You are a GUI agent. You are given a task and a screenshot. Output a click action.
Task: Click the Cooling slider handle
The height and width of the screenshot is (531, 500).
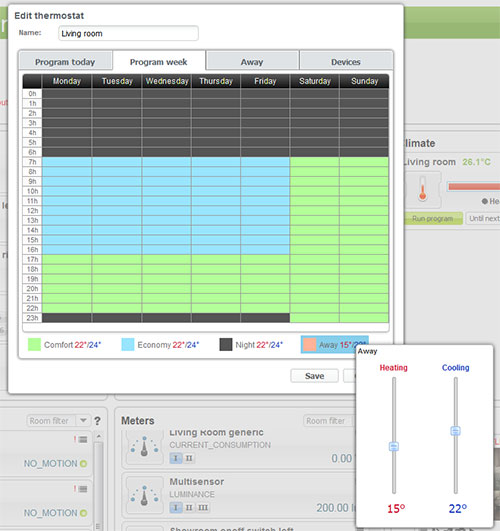click(455, 431)
